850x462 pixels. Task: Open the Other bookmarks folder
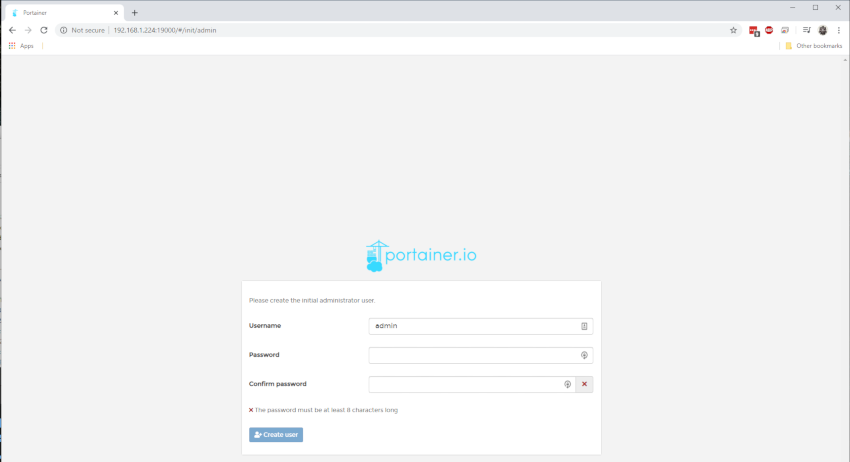[x=814, y=46]
